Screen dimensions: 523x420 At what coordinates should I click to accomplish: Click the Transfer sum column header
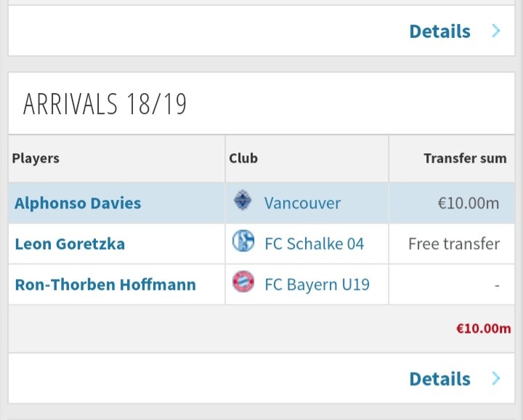(465, 158)
